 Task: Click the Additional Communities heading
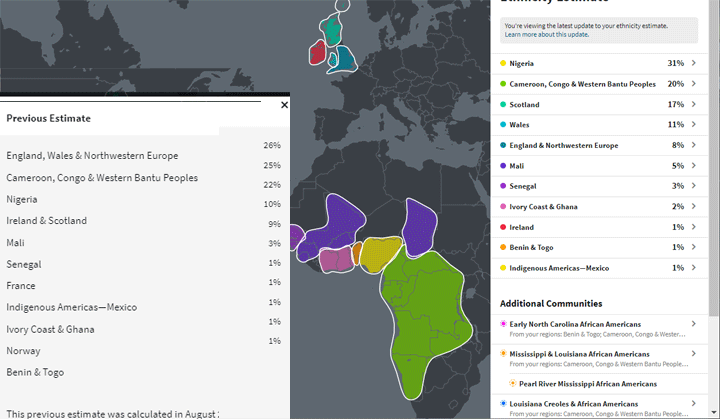(x=551, y=304)
